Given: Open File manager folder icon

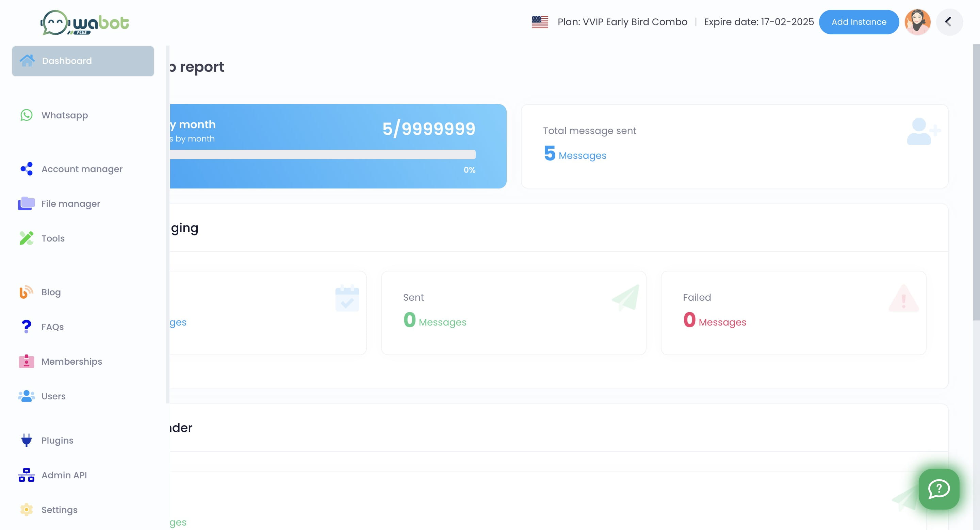Looking at the screenshot, I should (x=26, y=203).
